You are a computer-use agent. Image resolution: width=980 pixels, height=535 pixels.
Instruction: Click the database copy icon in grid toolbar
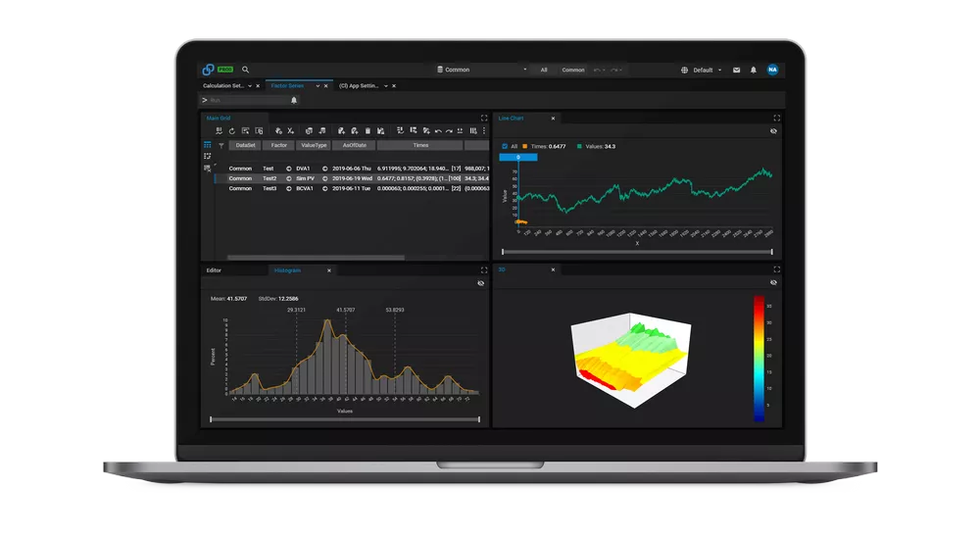pos(309,131)
